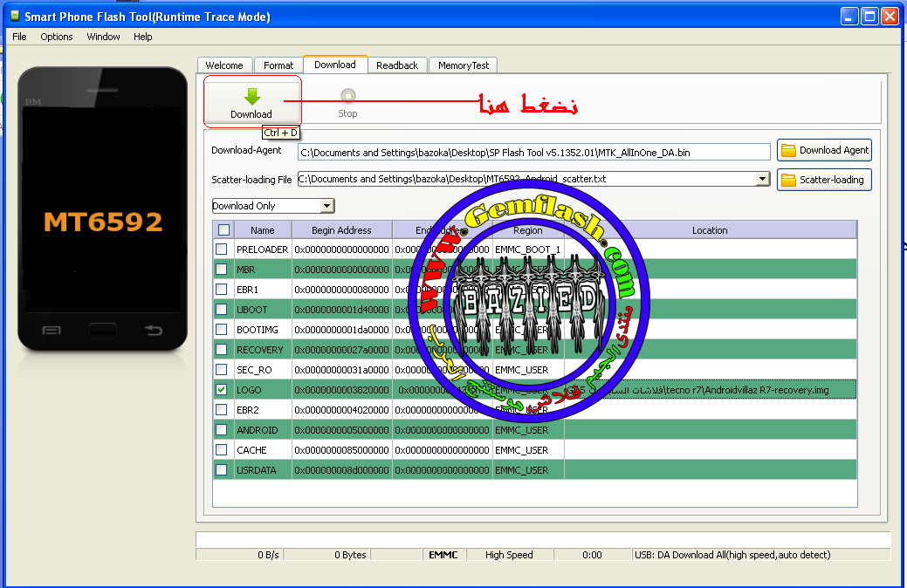Click the Name column header
Viewport: 907px width, 588px height.
[x=263, y=230]
